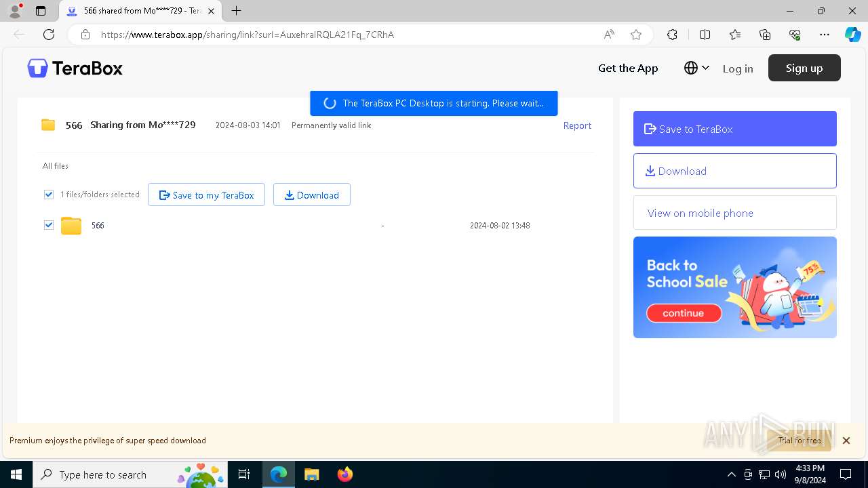Click the Read aloud icon
Viewport: 868px width, 488px height.
point(609,35)
